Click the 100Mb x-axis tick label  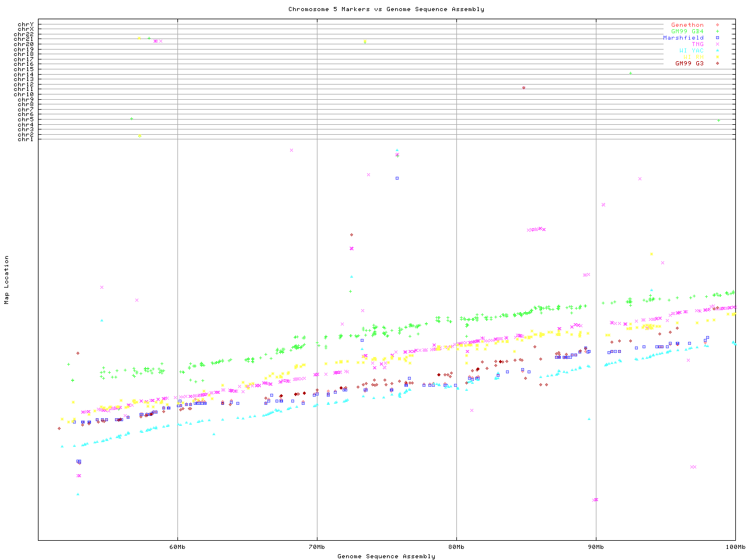[735, 547]
